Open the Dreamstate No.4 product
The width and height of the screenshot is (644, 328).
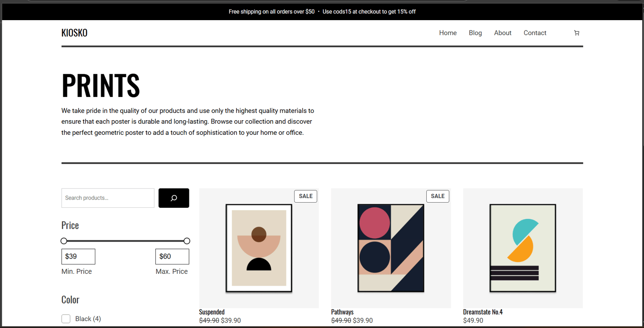click(x=483, y=312)
